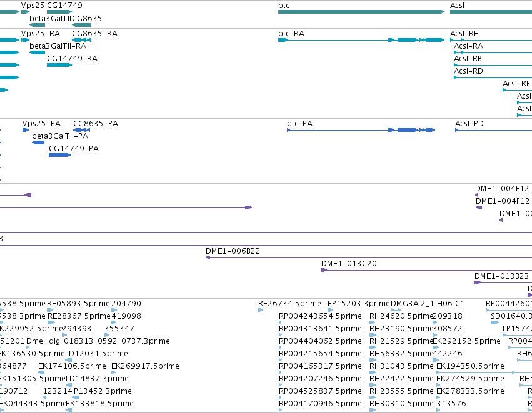The image size is (532, 413).
Task: Click the Acsl-RB transcript label
Action: [x=468, y=59]
